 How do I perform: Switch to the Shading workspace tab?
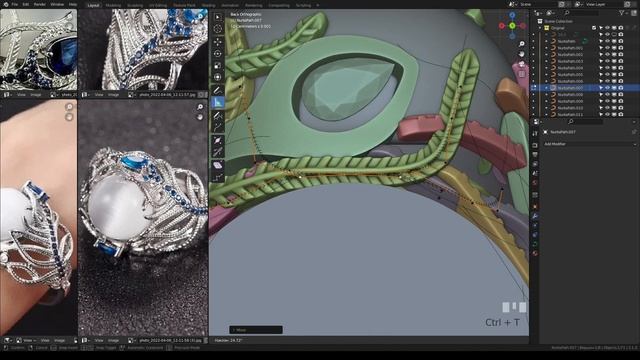click(208, 5)
